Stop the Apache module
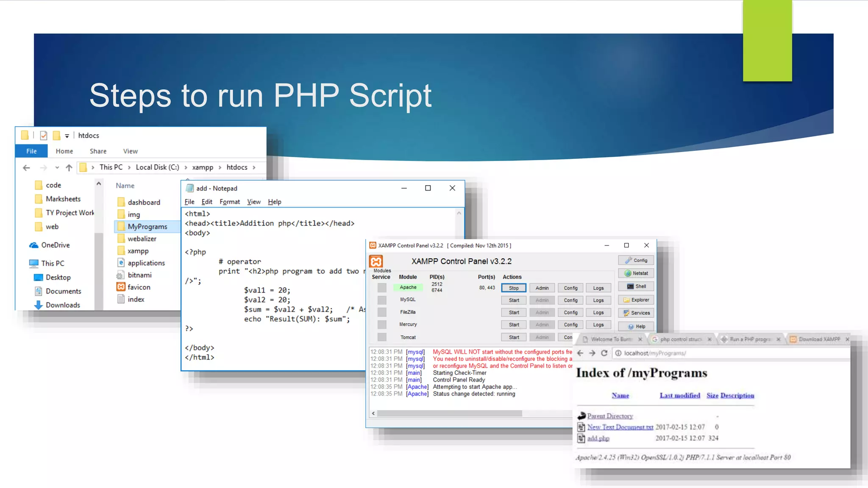 click(514, 288)
